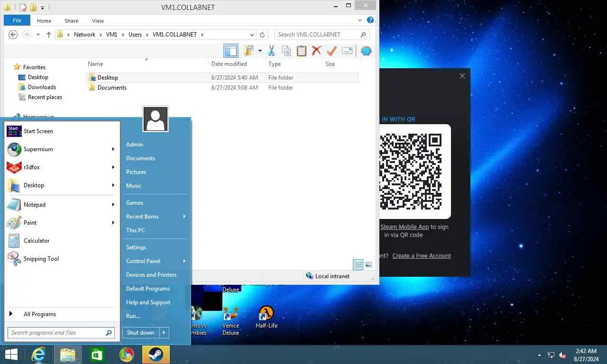Open All Programs list
The height and width of the screenshot is (364, 607).
(61, 314)
